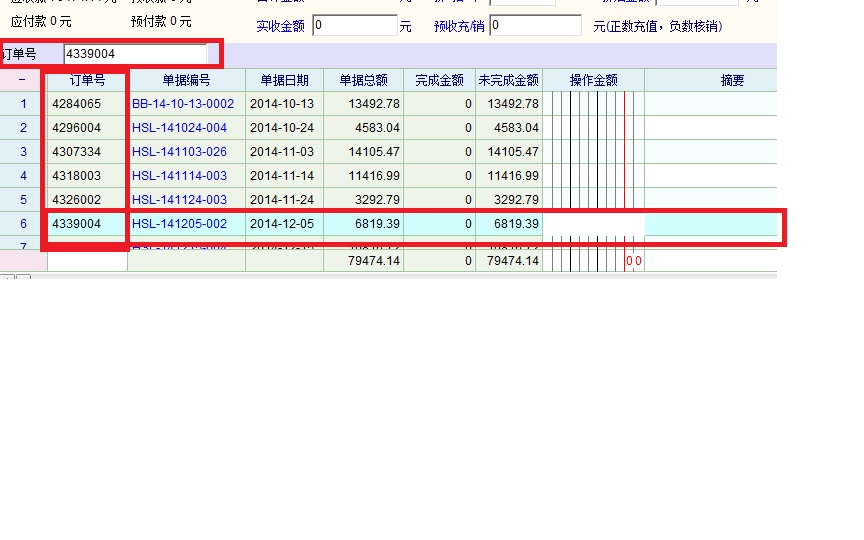Image resolution: width=864 pixels, height=540 pixels.
Task: Open document link HSL-141103-026
Action: tap(179, 152)
